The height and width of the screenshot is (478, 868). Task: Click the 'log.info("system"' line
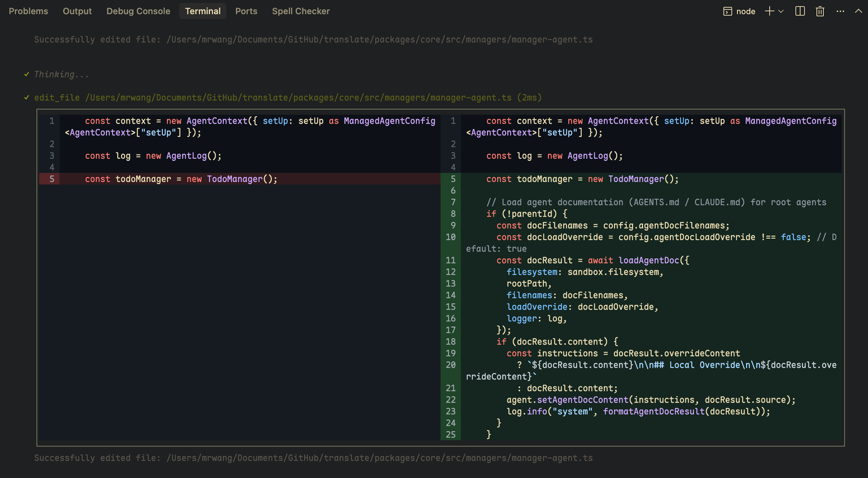coord(638,412)
